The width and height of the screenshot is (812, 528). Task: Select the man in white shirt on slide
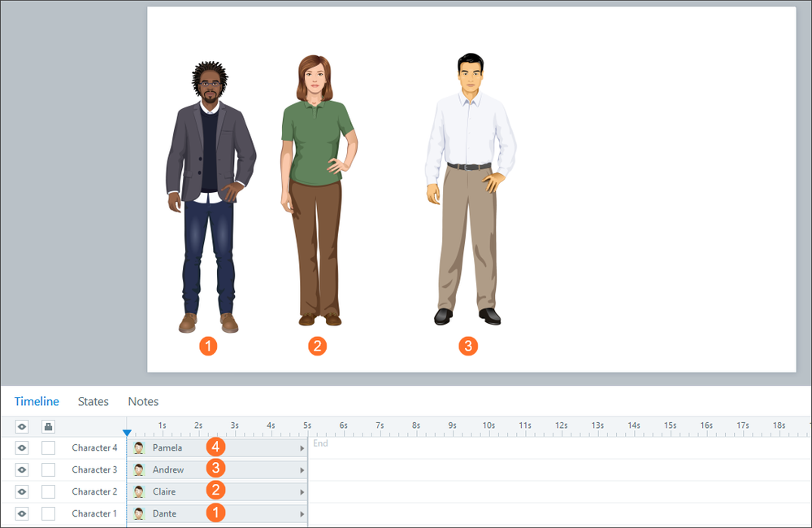[x=469, y=187]
